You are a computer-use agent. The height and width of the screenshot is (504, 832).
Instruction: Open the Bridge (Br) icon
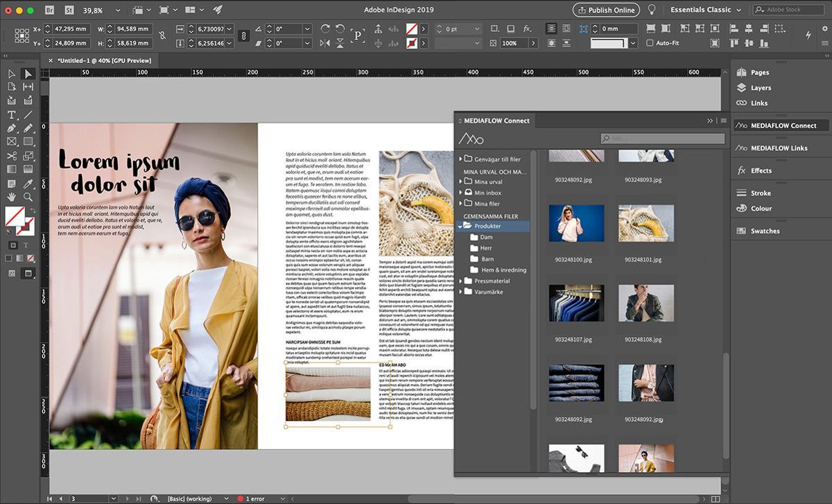pos(50,10)
